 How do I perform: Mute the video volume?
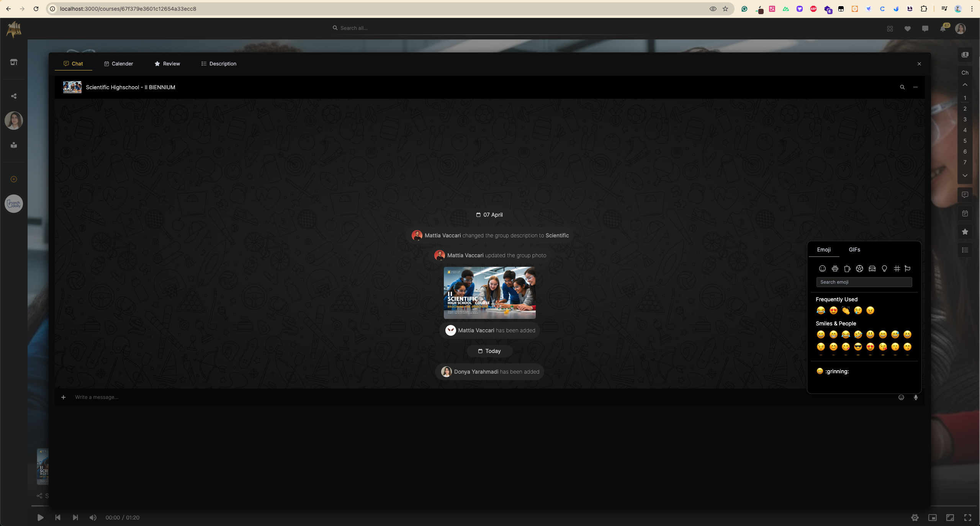[x=93, y=518]
